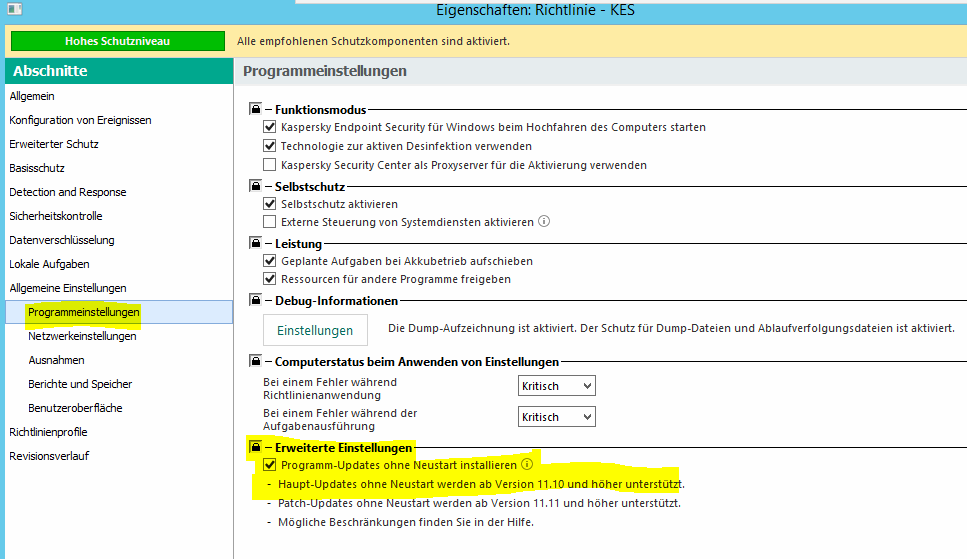The height and width of the screenshot is (559, 967).
Task: Toggle Programm-Updates ohne Neustart installieren
Action: pyautogui.click(x=270, y=465)
